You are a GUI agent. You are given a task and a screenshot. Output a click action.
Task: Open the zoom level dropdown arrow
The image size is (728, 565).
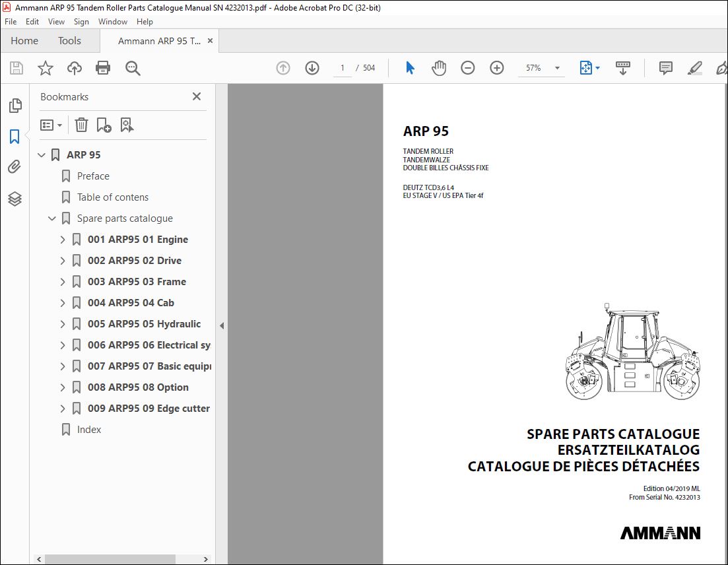pos(557,68)
